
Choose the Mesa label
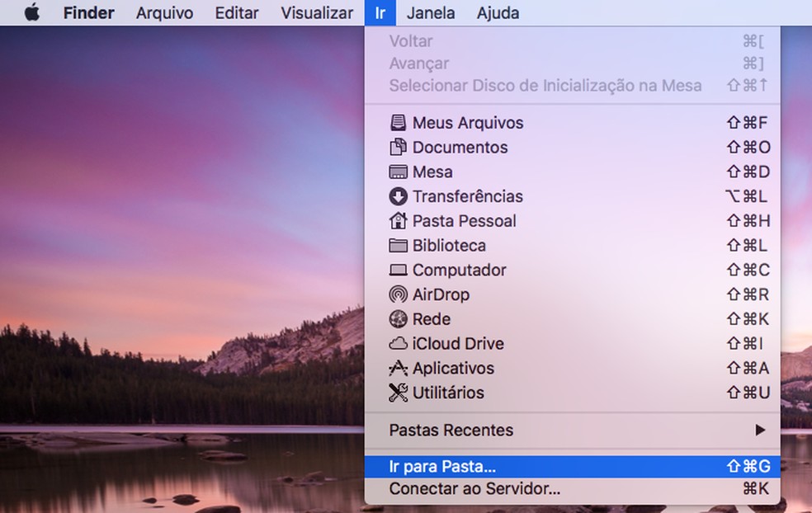tap(432, 172)
